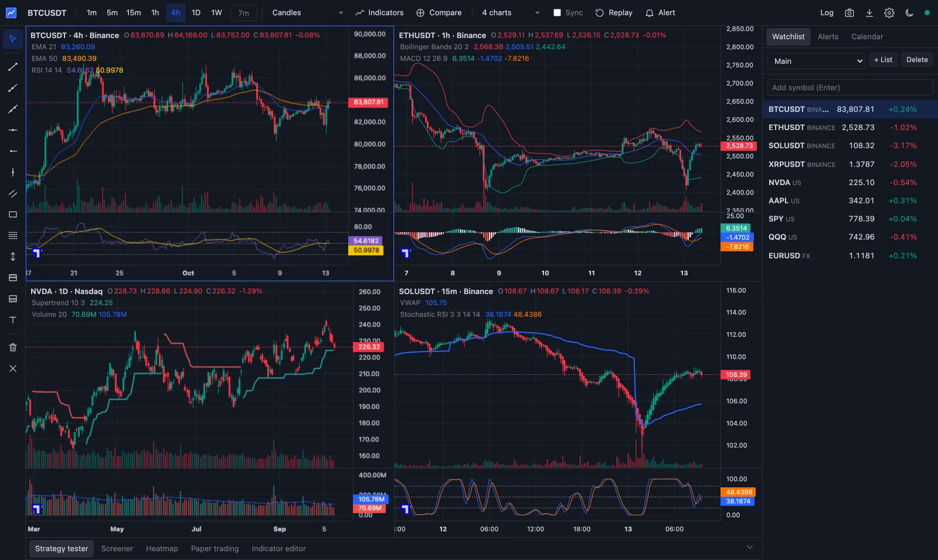Select the cursor pointer tool
This screenshot has width=938, height=560.
click(13, 39)
